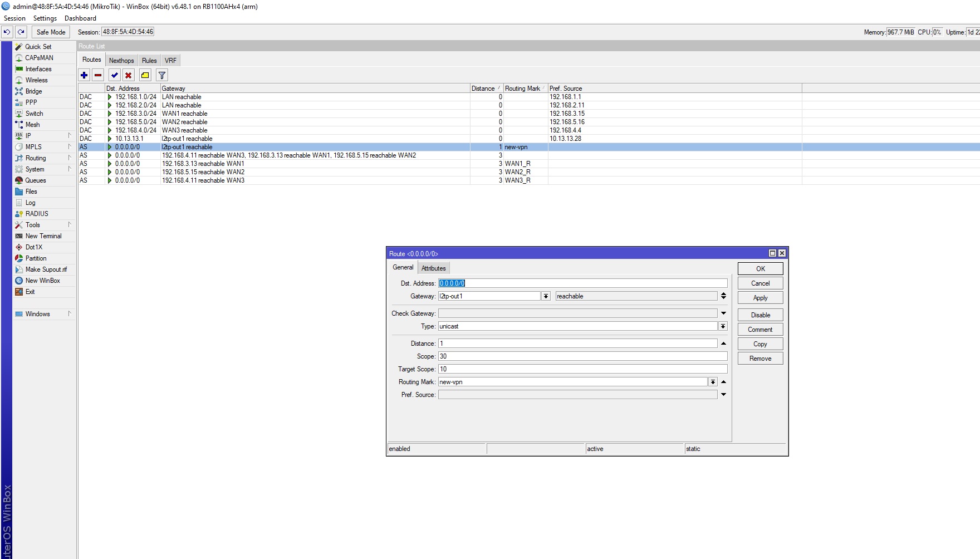Switch to the Attributes tab in route dialog
Image resolution: width=980 pixels, height=559 pixels.
tap(433, 268)
